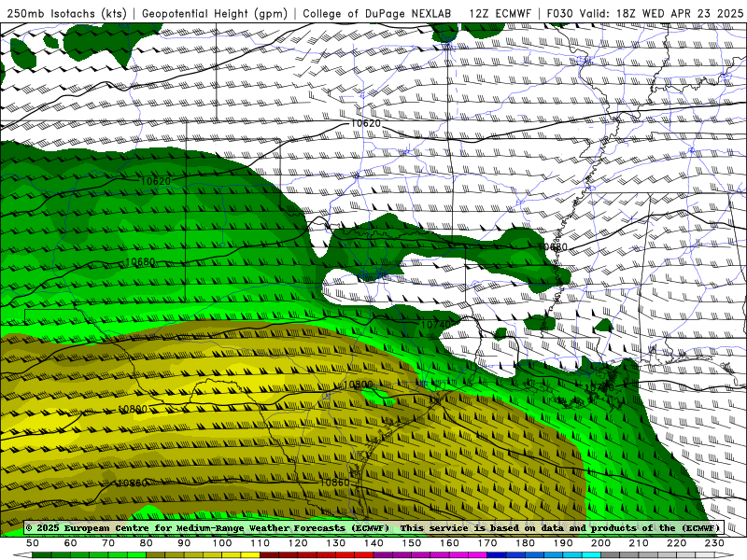Click the "170" value on the color scale
This screenshot has width=747, height=560.
coord(487,543)
